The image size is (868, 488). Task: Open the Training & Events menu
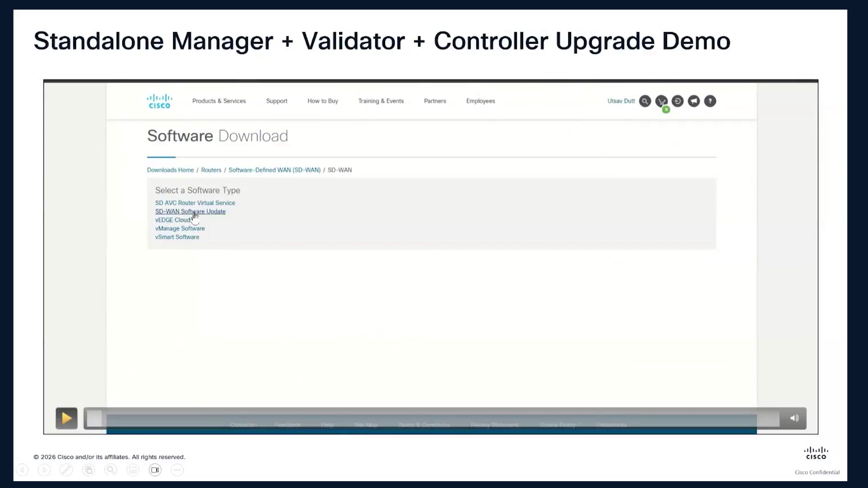pos(381,101)
